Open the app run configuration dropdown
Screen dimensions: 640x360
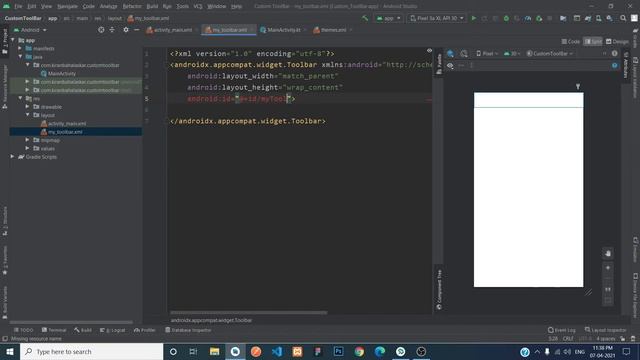click(x=388, y=18)
